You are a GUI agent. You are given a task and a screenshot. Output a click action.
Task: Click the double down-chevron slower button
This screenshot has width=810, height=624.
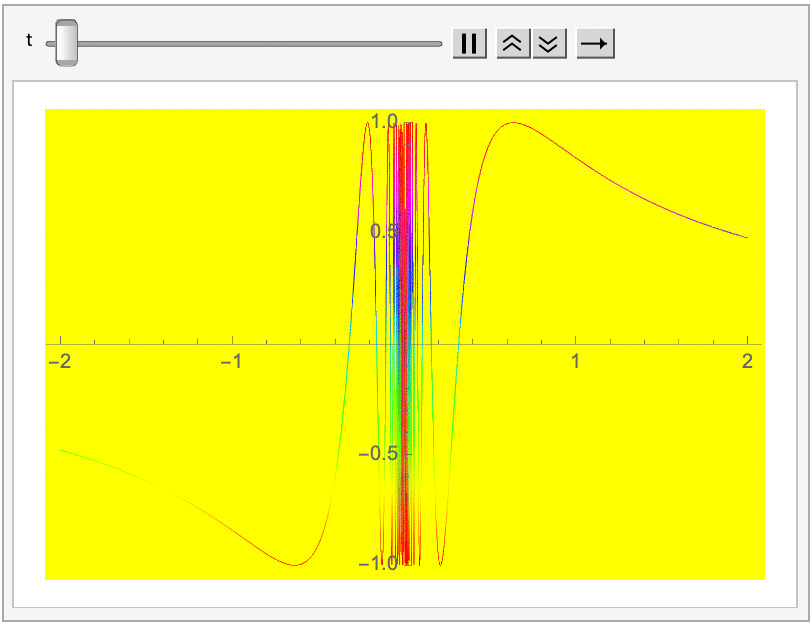point(550,44)
